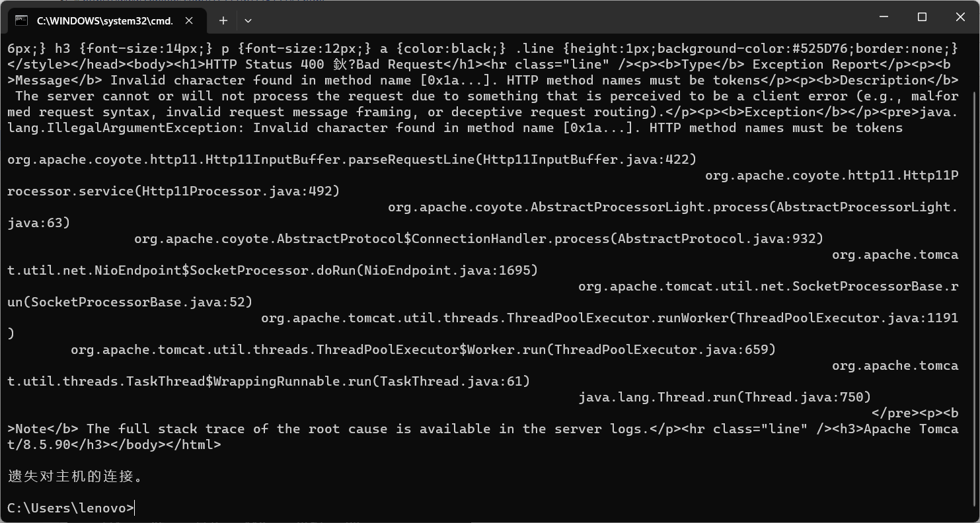Viewport: 980px width, 523px height.
Task: Click the cmd icon in the terminal tab
Action: pos(21,20)
